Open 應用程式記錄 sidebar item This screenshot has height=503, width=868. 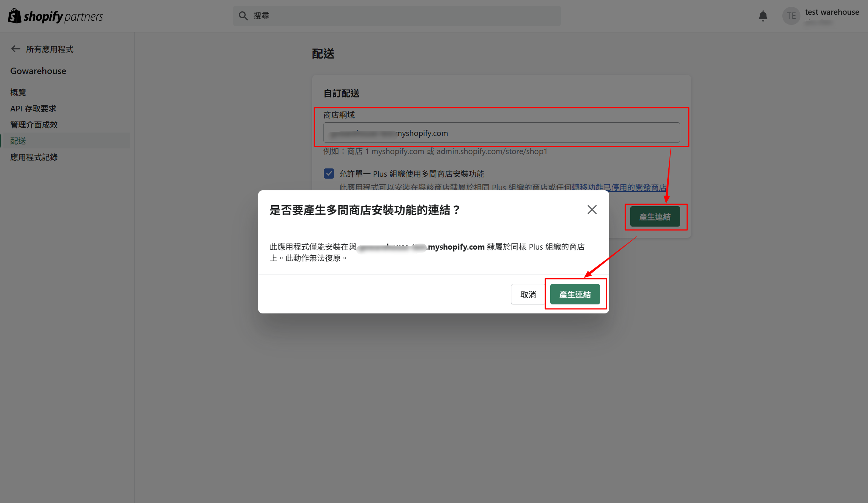tap(34, 157)
